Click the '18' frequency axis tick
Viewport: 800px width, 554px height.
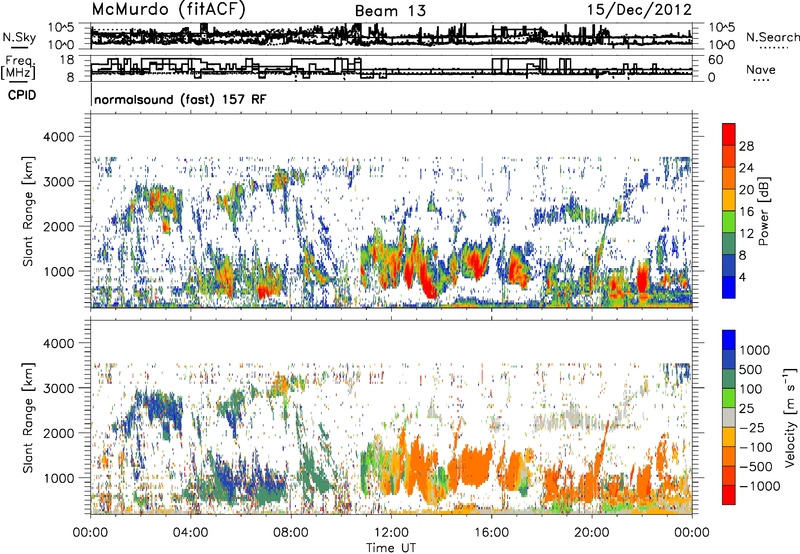(x=67, y=60)
